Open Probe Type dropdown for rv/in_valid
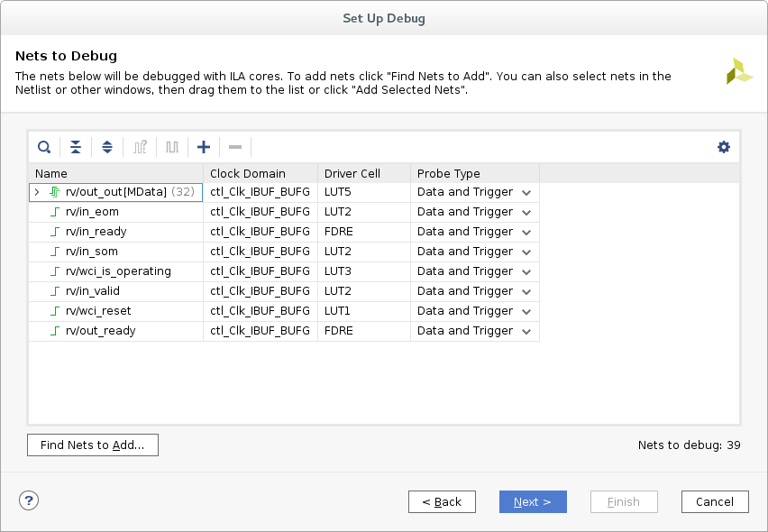The width and height of the screenshot is (768, 532). 526,292
